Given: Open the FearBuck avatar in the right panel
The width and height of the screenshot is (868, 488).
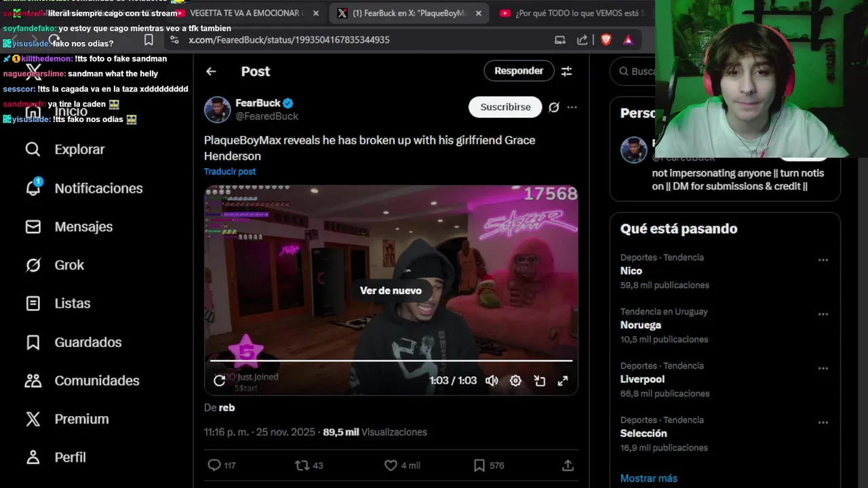Looking at the screenshot, I should point(633,150).
